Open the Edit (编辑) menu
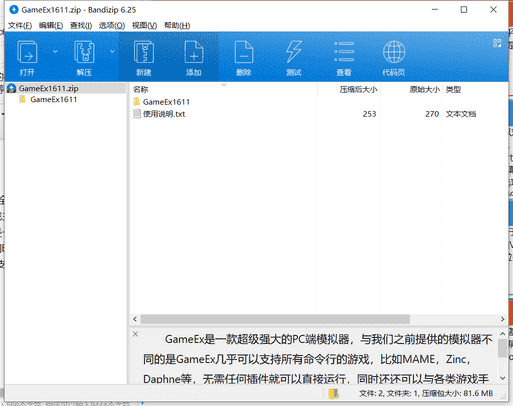Viewport: 513px width, 406px height. [51, 26]
